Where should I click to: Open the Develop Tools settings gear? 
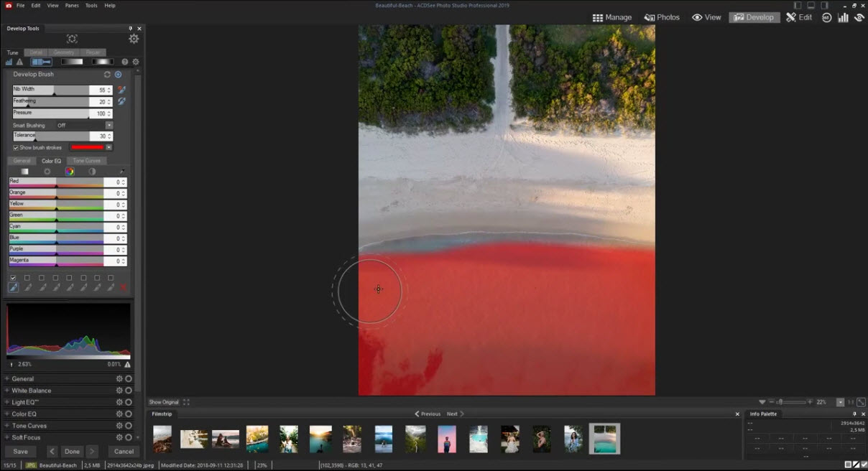[x=134, y=39]
